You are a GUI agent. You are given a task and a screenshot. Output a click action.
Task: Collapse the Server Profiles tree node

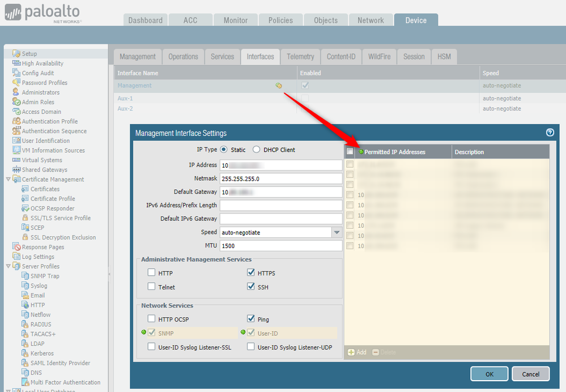pyautogui.click(x=8, y=266)
